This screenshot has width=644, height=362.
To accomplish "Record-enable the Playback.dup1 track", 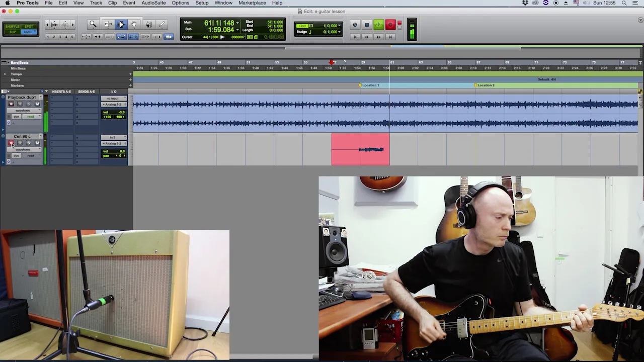I will (11, 104).
